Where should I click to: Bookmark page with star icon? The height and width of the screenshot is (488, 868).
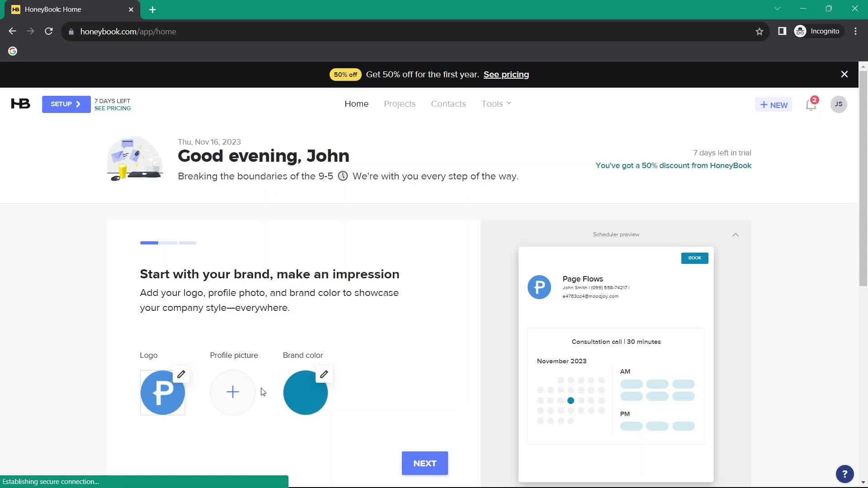point(759,31)
